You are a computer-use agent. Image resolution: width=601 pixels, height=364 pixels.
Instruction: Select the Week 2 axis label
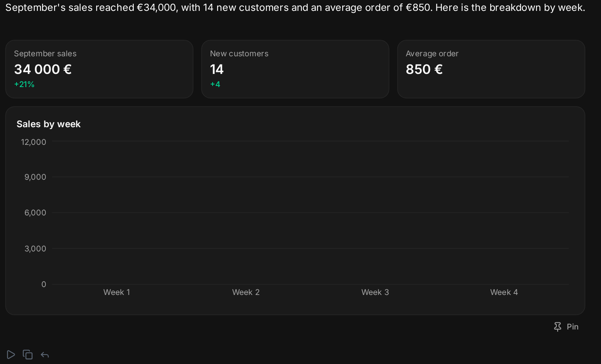click(246, 292)
